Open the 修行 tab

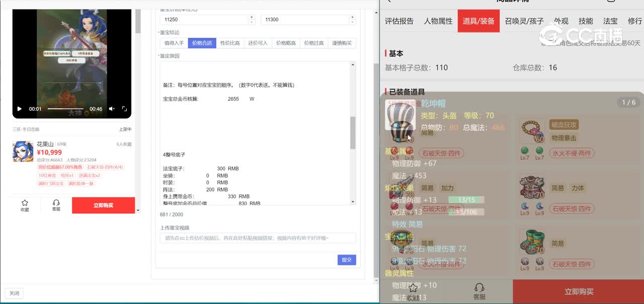tap(635, 21)
